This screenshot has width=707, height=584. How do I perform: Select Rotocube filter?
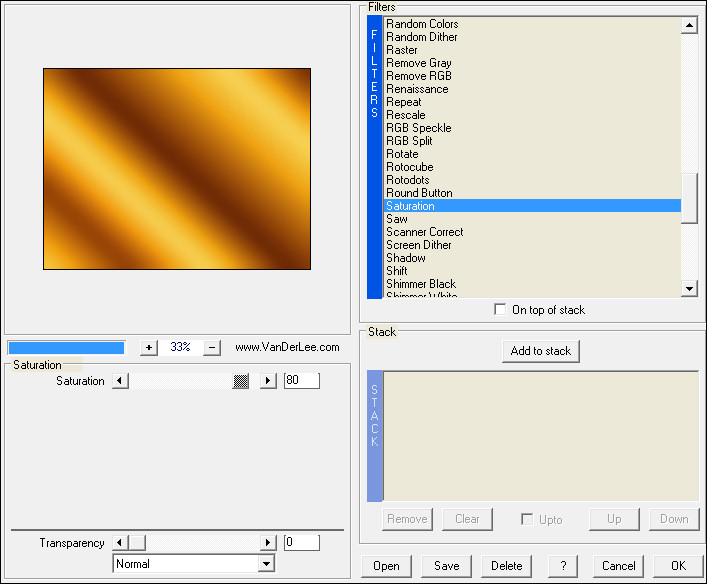(533, 167)
